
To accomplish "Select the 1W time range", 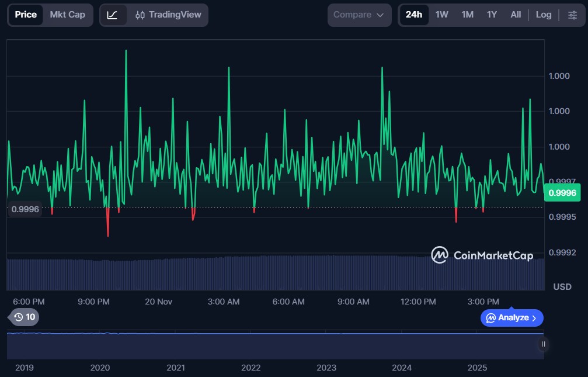I will (x=442, y=15).
